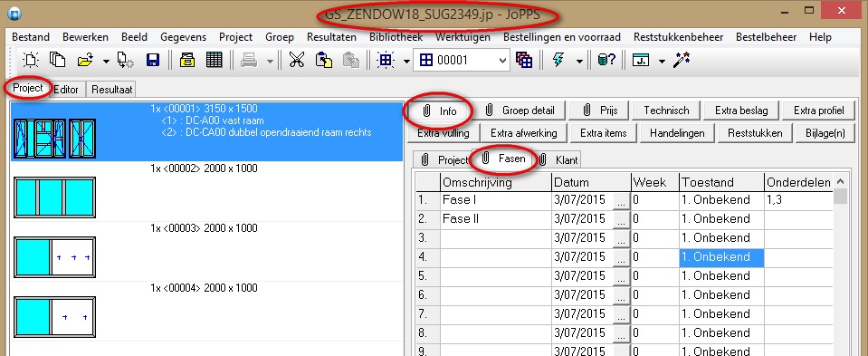Viewport: 868px width, 356px height.
Task: Expand the dropdown arrow beside the group icon
Action: 406,61
